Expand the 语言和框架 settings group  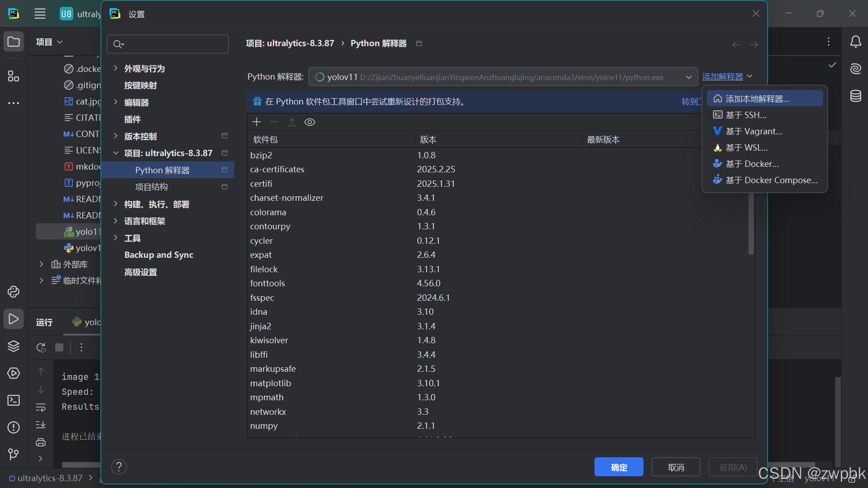point(115,221)
